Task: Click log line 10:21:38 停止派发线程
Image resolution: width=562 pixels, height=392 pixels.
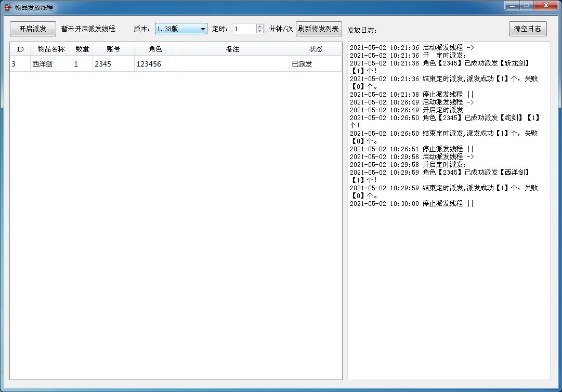Action: coord(412,94)
